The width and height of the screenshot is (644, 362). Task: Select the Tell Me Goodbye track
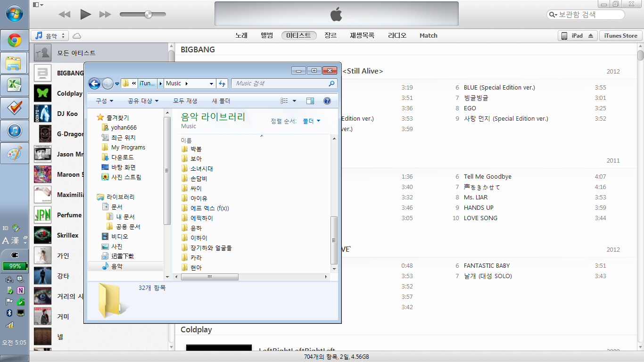coord(487,177)
